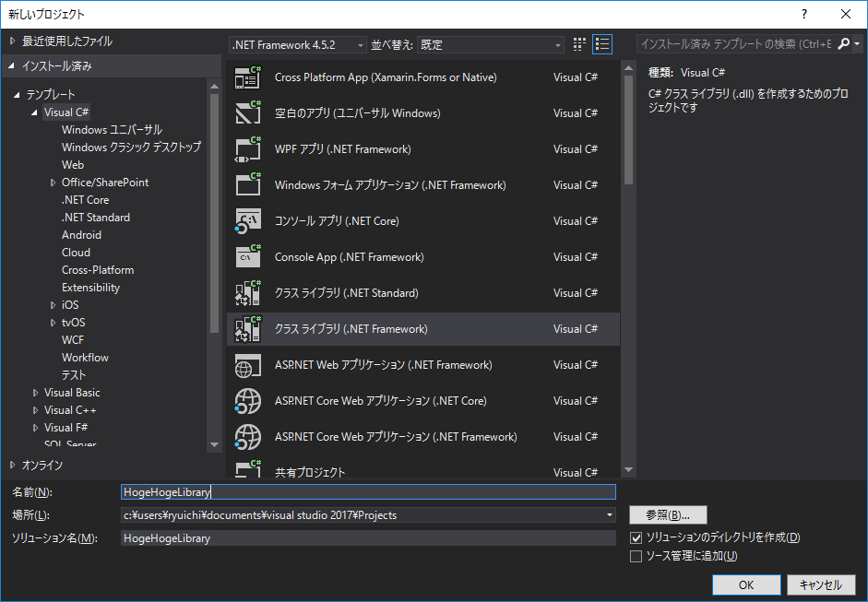This screenshot has height=602, width=868.
Task: Enable Add to source control checkbox
Action: (636, 556)
